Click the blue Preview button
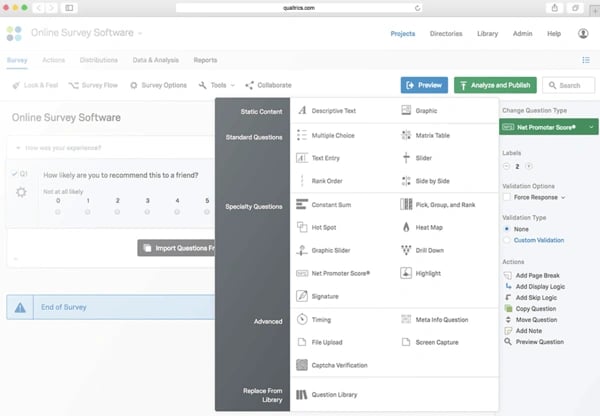The height and width of the screenshot is (416, 600). 424,85
